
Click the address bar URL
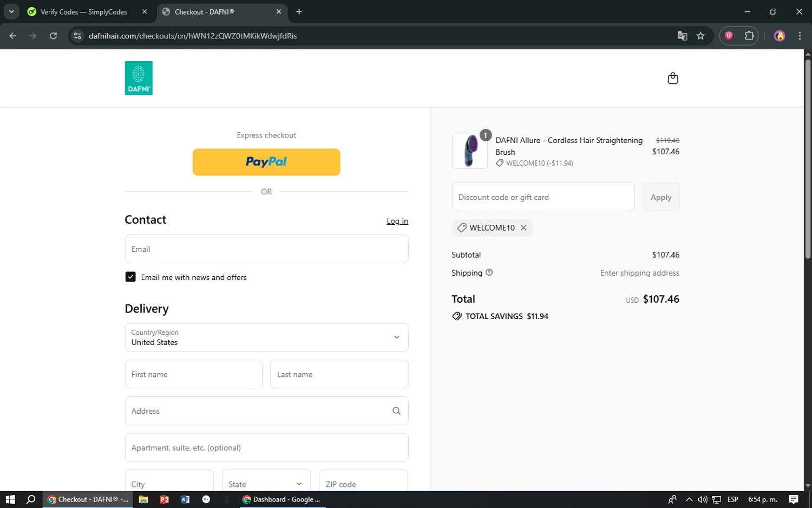point(193,36)
